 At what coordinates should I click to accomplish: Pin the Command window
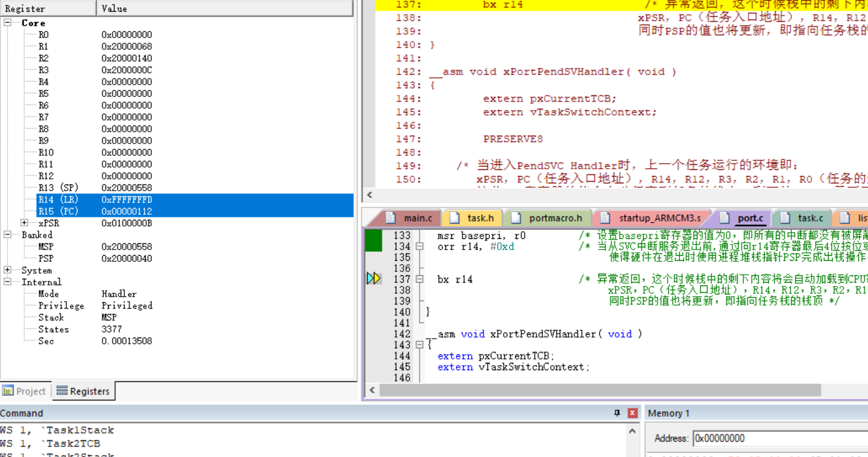[617, 413]
